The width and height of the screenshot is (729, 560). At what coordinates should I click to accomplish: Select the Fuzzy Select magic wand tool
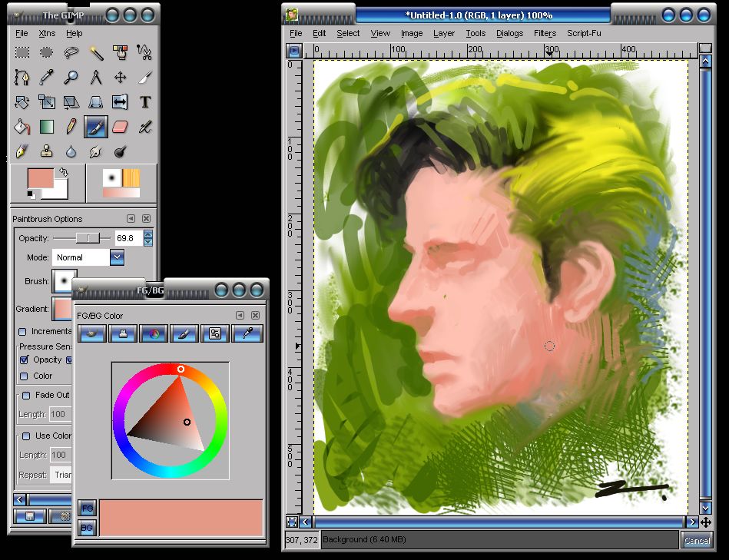(x=96, y=52)
